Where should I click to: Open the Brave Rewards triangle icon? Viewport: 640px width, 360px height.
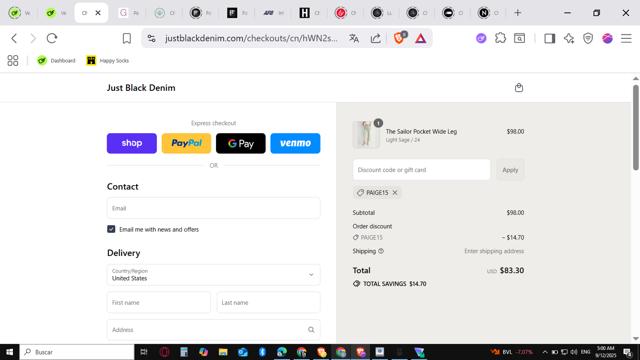(x=420, y=38)
